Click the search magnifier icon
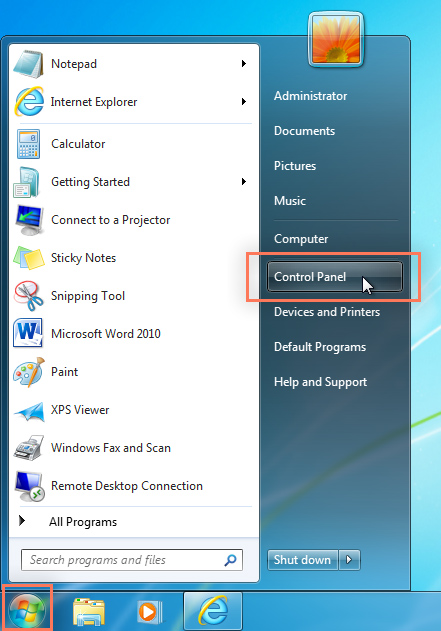Viewport: 441px width, 631px height. click(x=231, y=560)
